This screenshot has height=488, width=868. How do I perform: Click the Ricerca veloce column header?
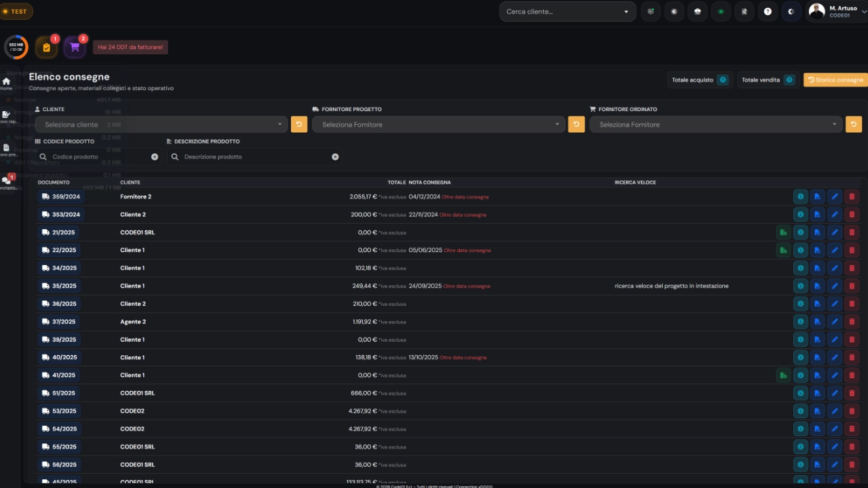635,182
